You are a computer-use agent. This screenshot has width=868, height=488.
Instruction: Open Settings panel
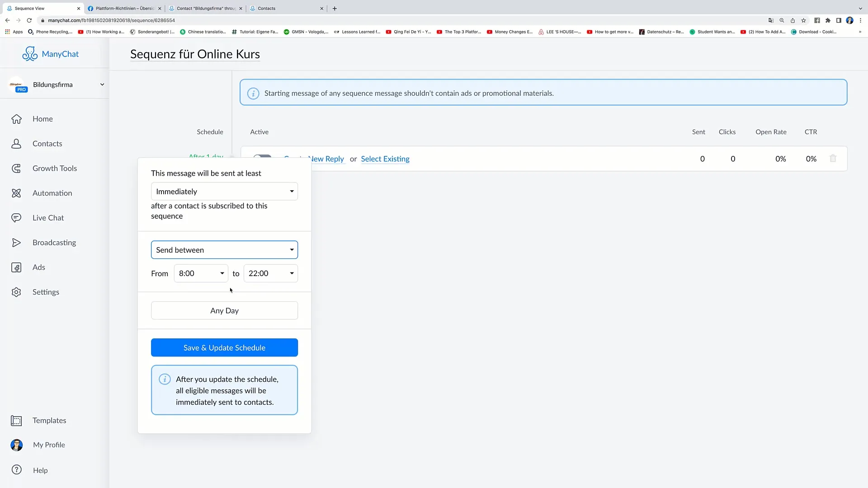pos(46,291)
